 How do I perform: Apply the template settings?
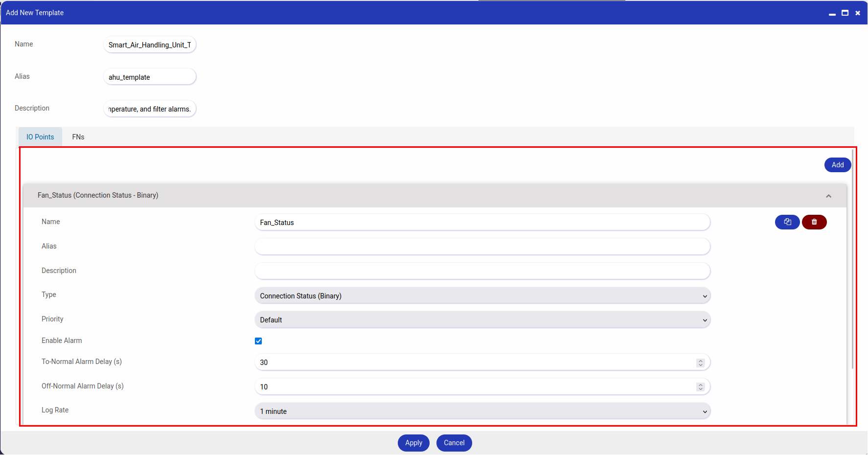(413, 443)
